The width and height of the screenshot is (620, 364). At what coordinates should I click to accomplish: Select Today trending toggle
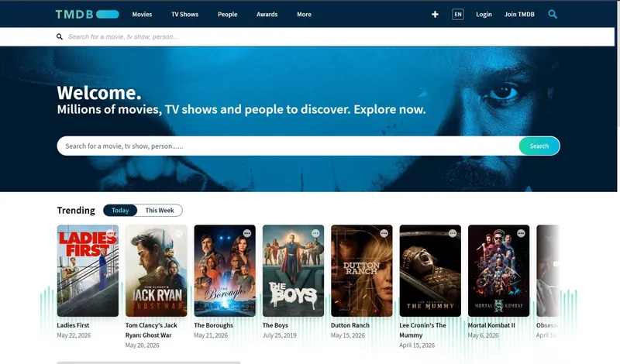tap(120, 210)
